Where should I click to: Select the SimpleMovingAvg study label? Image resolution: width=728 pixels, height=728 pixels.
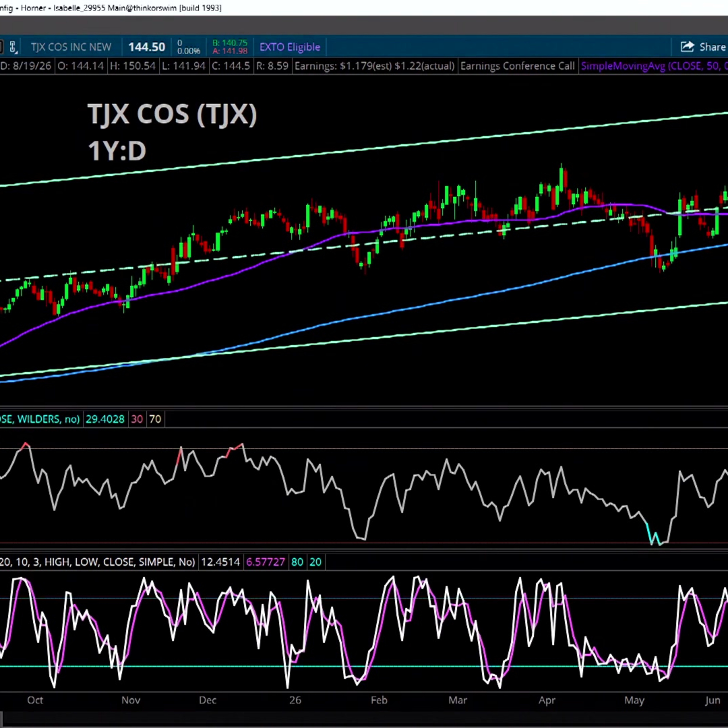coord(654,66)
